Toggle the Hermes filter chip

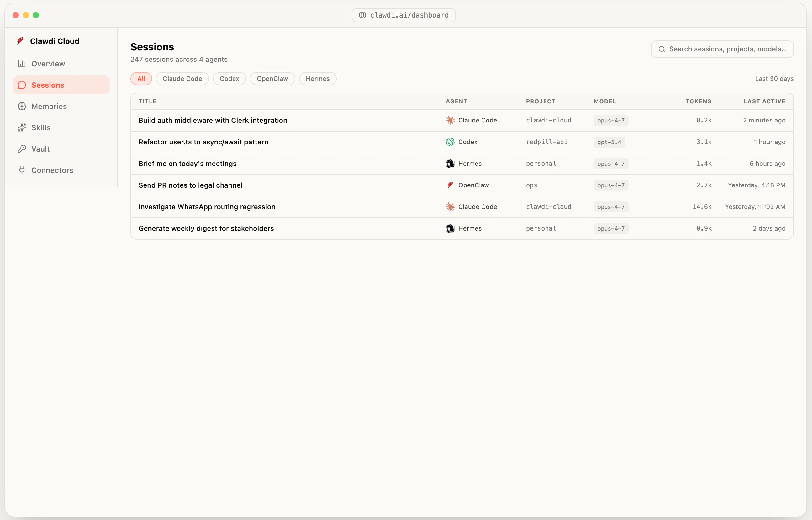(317, 78)
